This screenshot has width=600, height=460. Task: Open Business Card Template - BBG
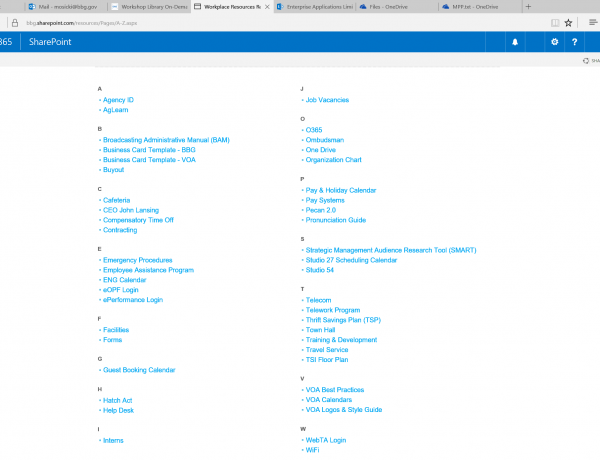[x=149, y=150]
